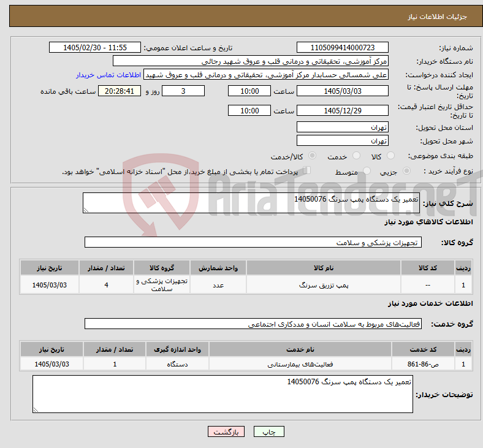The image size is (483, 448).
Task: Click the دستگاه unit cell
Action: pyautogui.click(x=177, y=363)
